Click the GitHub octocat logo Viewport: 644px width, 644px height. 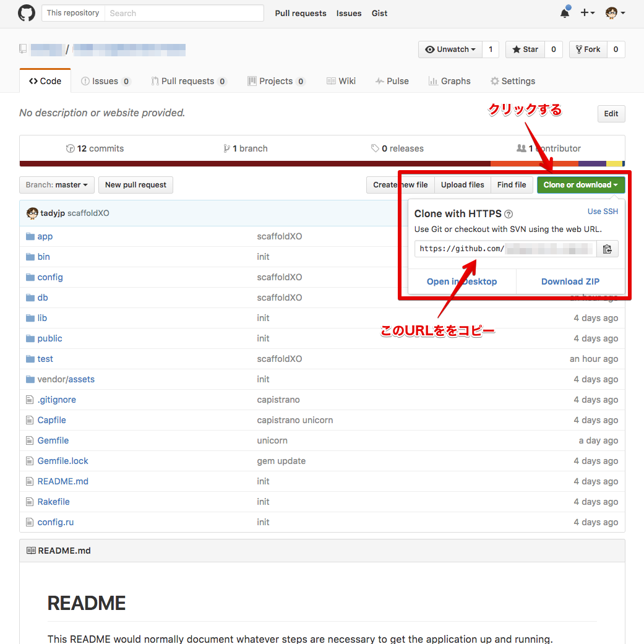[x=26, y=13]
